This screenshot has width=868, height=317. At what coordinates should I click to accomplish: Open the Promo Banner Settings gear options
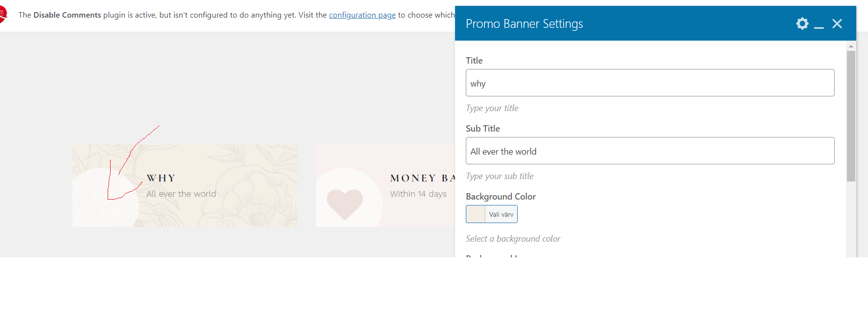[802, 23]
